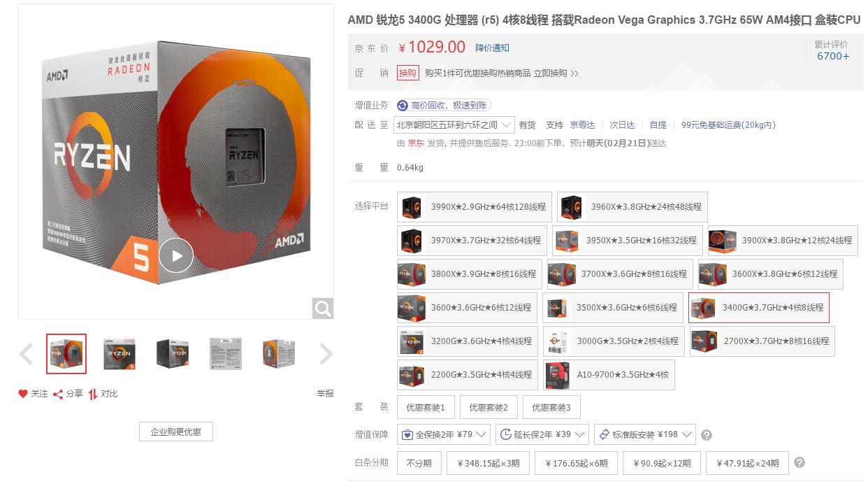This screenshot has width=868, height=484.
Task: Open help icon beside 标准版安装
Action: tap(706, 435)
